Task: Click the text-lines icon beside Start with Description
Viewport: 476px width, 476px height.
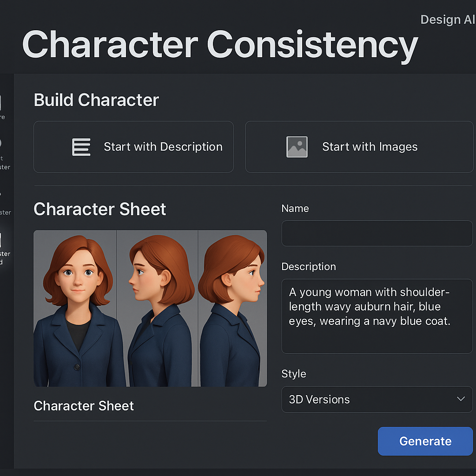Action: (x=81, y=147)
